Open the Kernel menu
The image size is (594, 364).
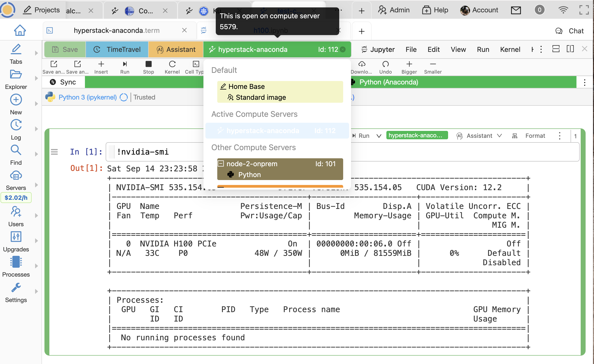point(510,50)
